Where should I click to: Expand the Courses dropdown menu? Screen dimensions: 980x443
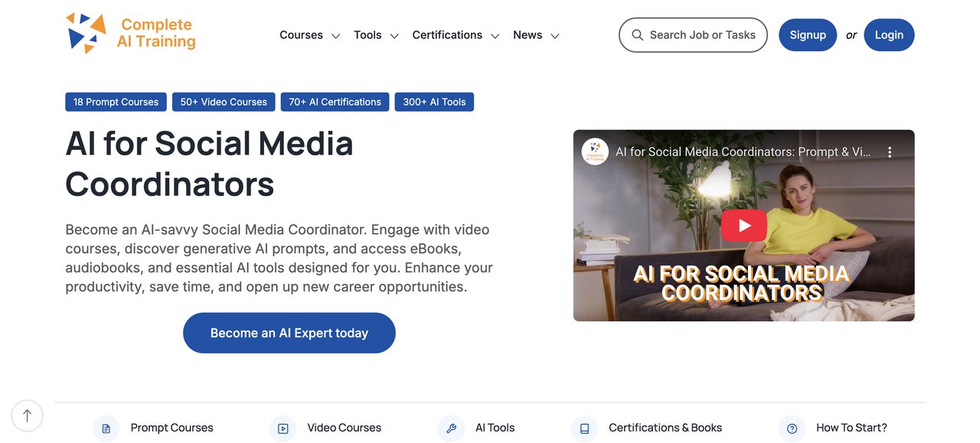[x=309, y=35]
